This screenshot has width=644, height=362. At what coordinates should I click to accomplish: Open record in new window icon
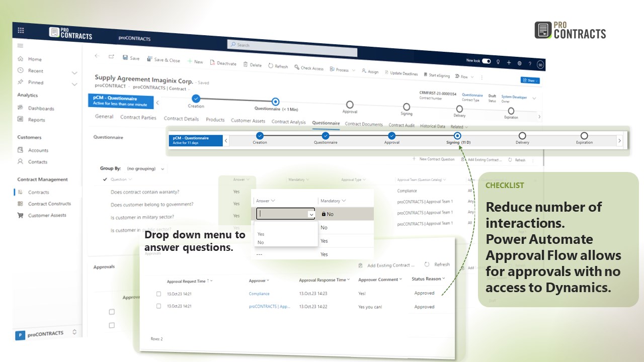(111, 57)
